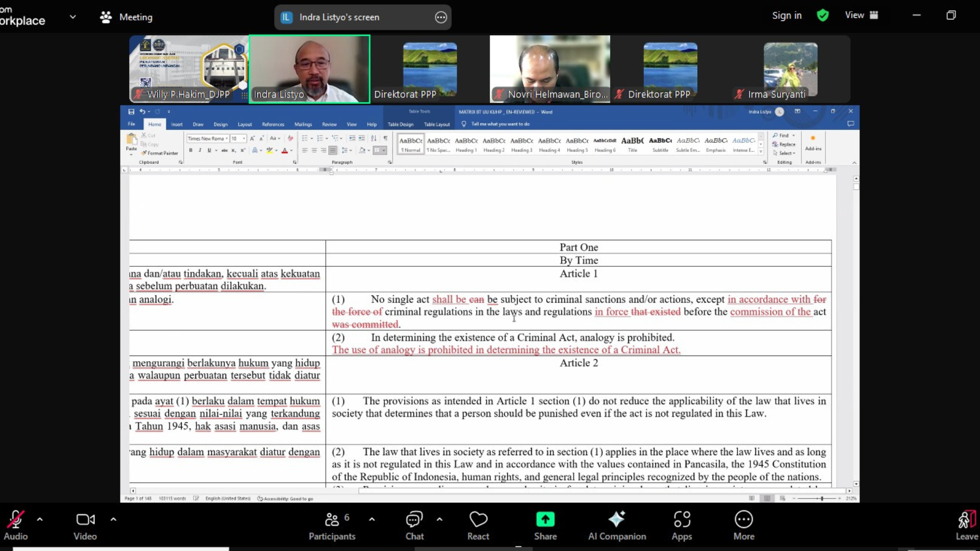This screenshot has height=551, width=980.
Task: Switch to the Review ribbon tab
Action: pyautogui.click(x=329, y=124)
